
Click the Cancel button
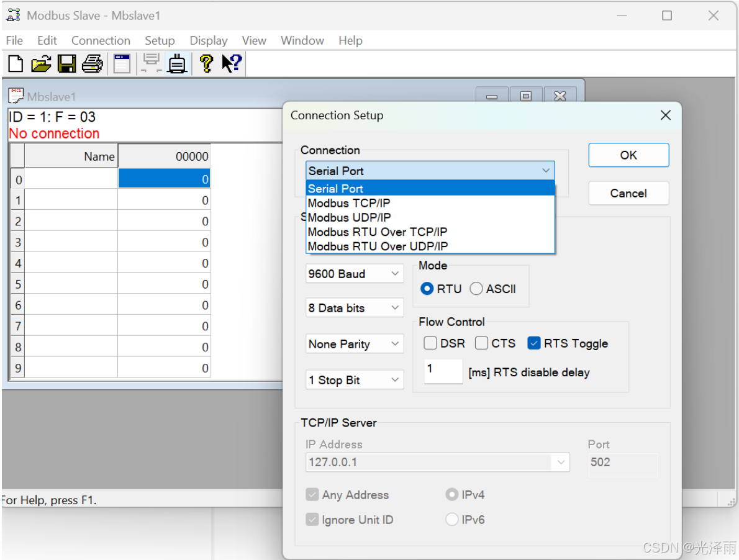[628, 193]
